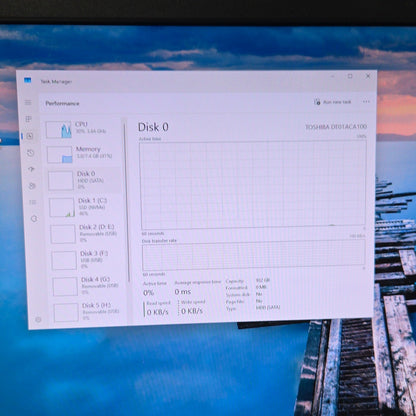Select Disk 4 (G:) removable item
Viewport: 416px width, 416px height.
[x=89, y=286]
